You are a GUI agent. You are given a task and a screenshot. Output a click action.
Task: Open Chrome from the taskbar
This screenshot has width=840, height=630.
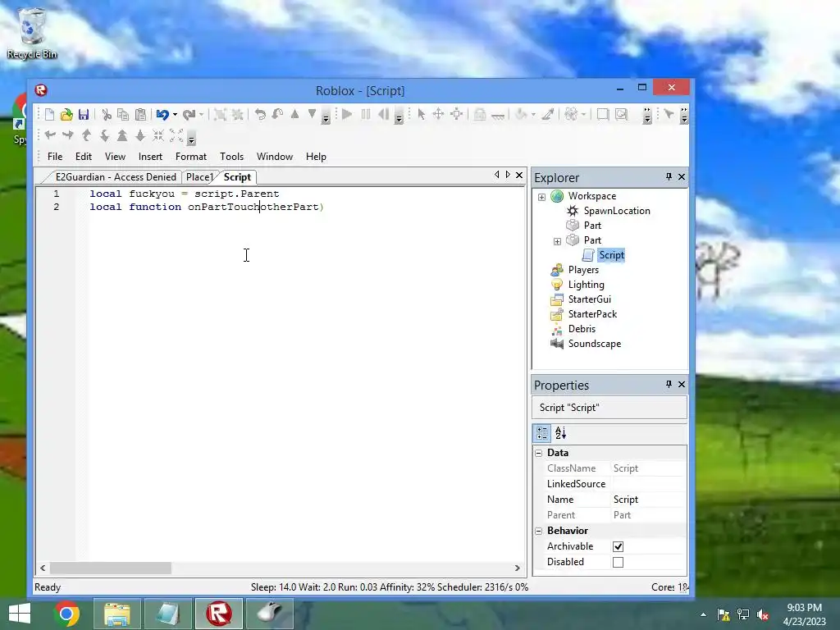[x=67, y=614]
